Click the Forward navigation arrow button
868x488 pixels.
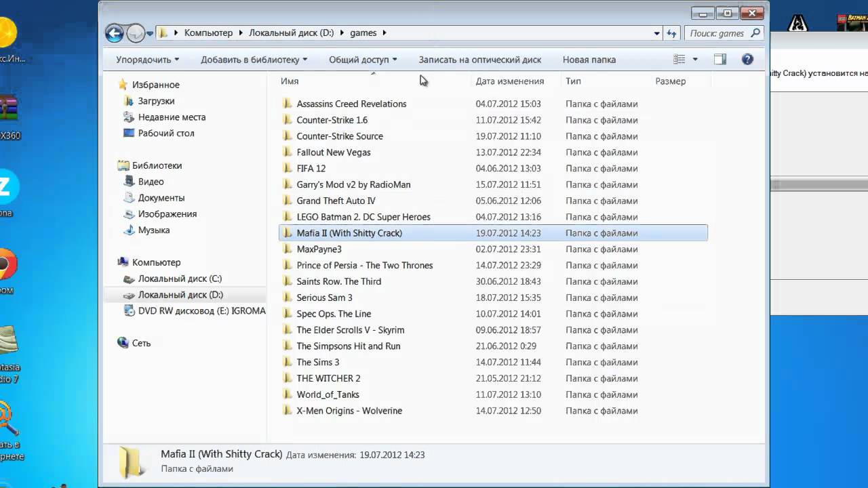click(x=136, y=33)
